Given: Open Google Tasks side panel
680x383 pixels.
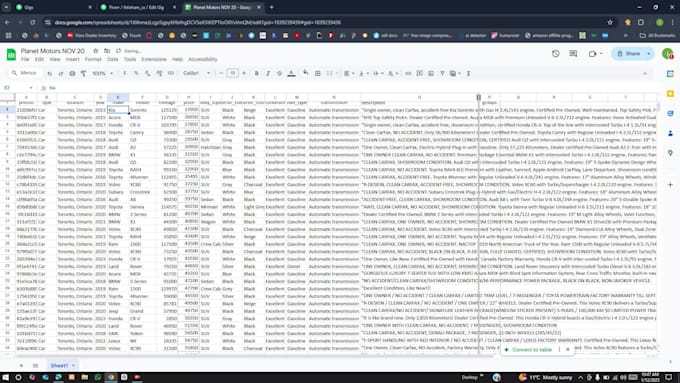Looking at the screenshot, I should tap(670, 113).
